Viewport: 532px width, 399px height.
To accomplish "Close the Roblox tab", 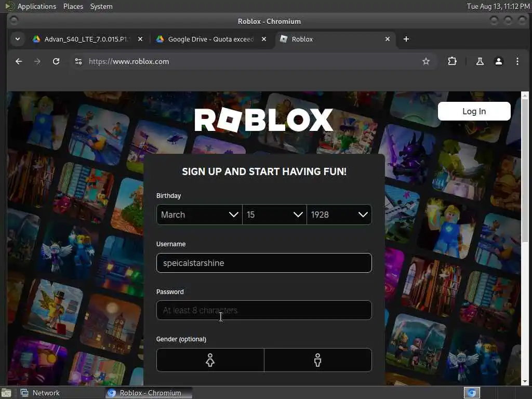I will [x=388, y=39].
